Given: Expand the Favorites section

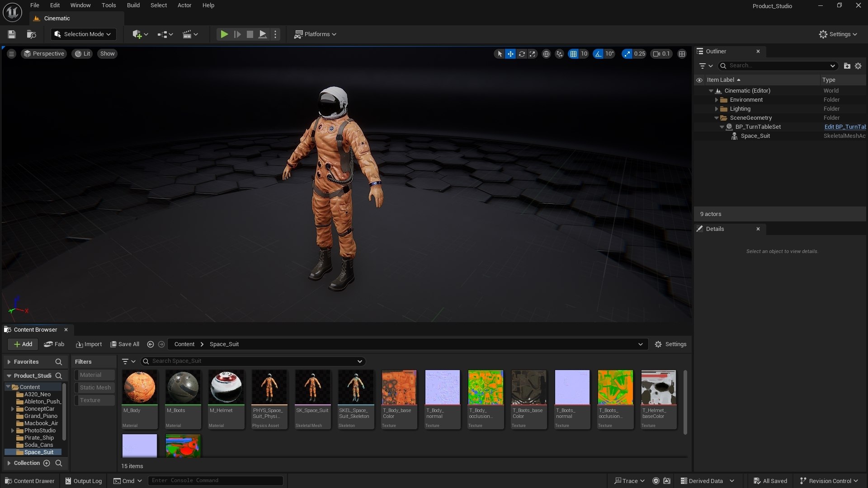Looking at the screenshot, I should [9, 362].
